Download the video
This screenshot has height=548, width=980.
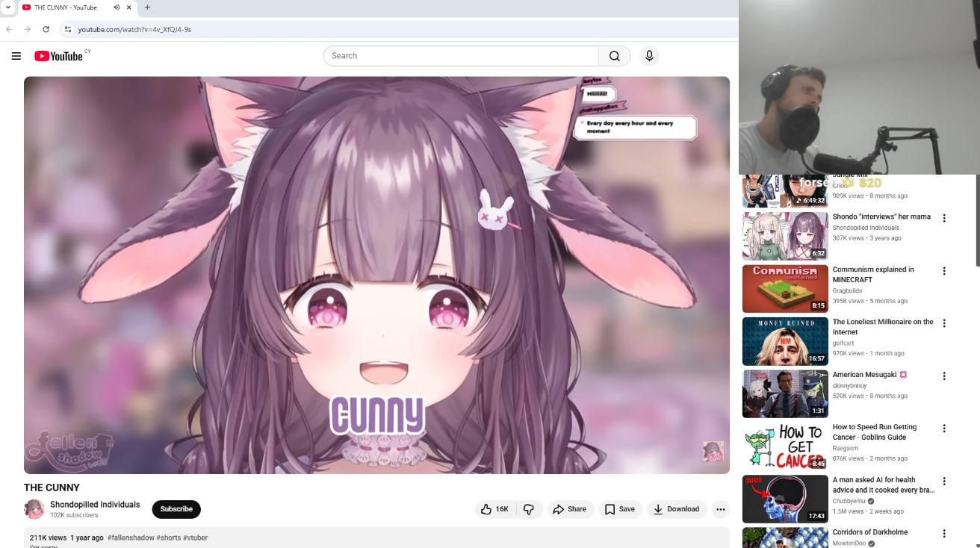(x=676, y=509)
